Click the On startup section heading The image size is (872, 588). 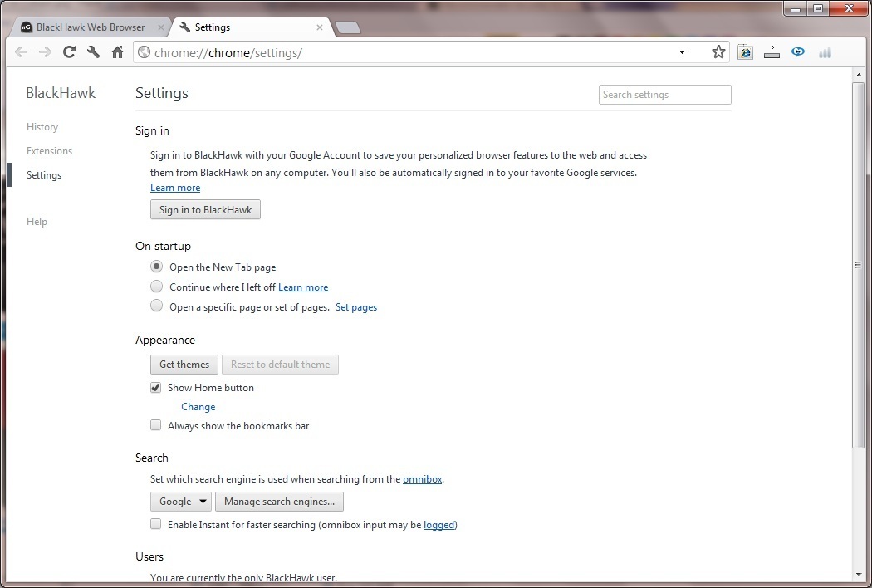(x=163, y=246)
